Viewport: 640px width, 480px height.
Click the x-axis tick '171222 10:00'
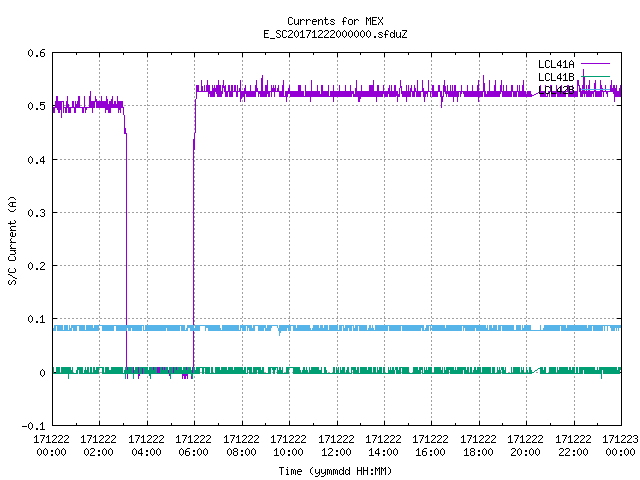coord(288,445)
